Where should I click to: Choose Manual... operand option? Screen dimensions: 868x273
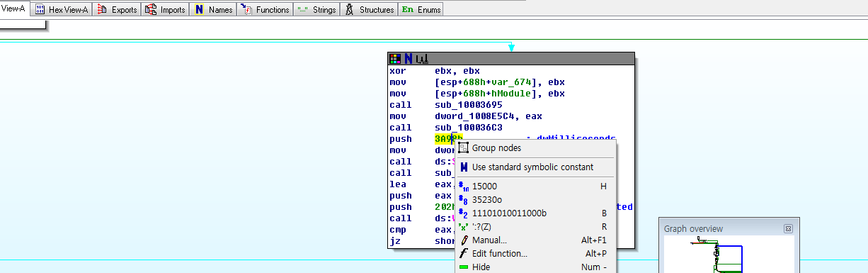click(535, 240)
